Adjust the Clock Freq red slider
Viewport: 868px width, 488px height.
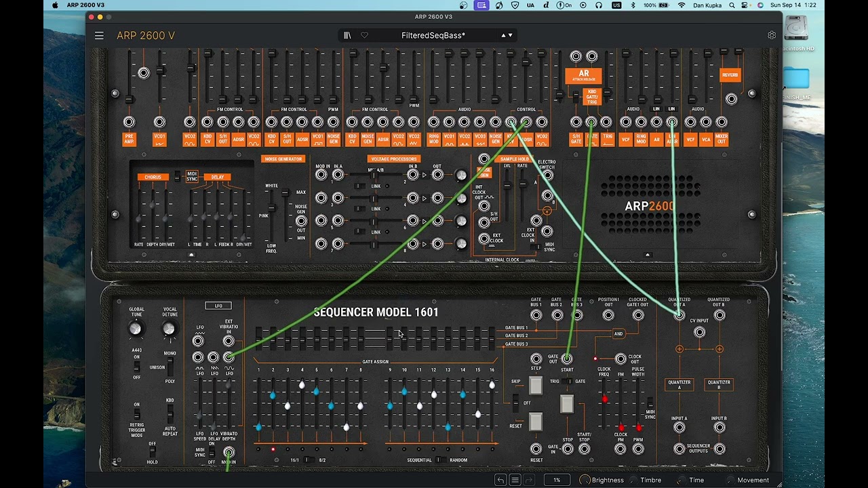pos(605,399)
